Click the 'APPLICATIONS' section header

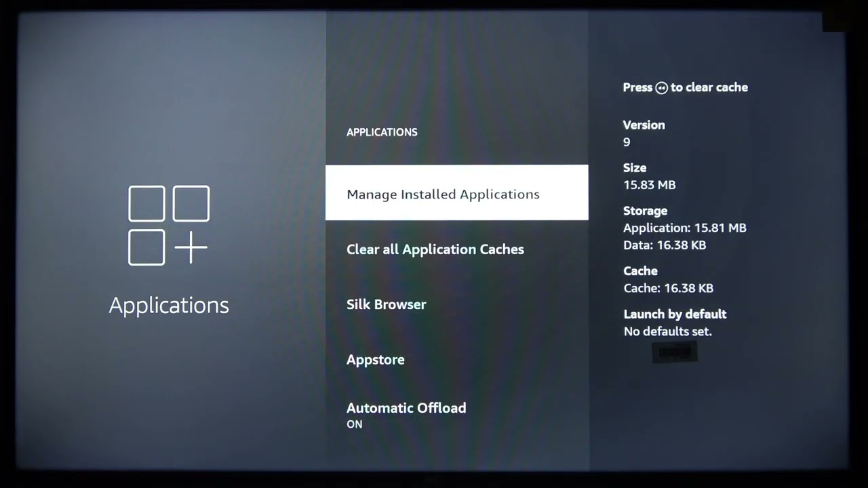(382, 132)
